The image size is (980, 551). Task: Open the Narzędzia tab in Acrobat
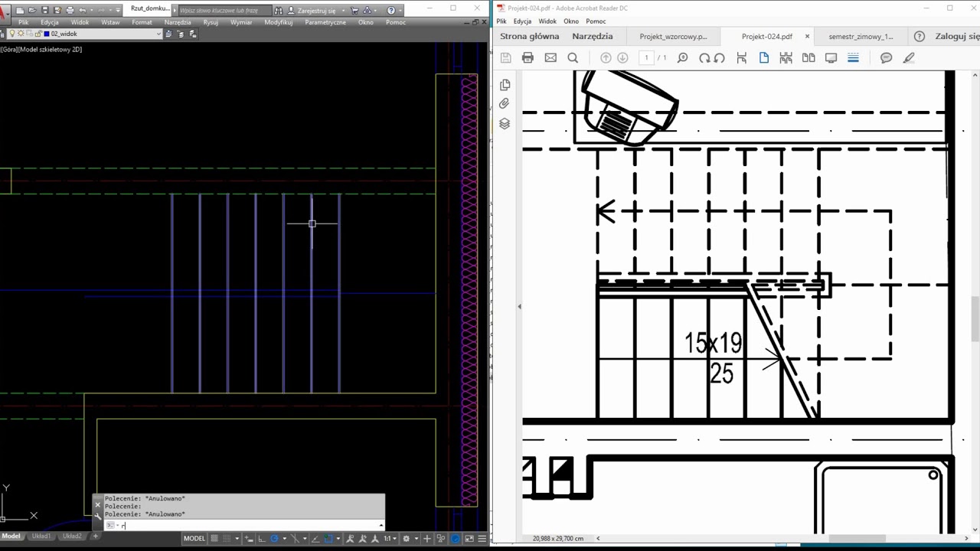(x=593, y=36)
